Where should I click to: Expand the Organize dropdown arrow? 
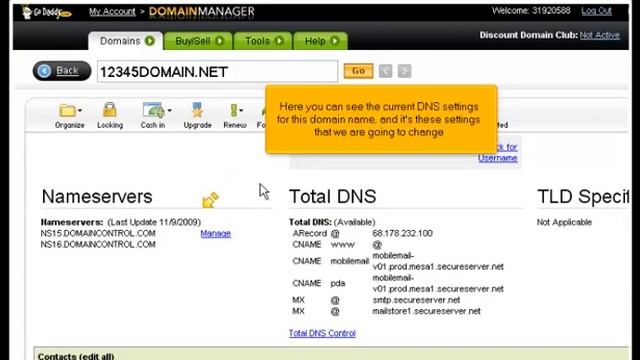click(x=80, y=110)
